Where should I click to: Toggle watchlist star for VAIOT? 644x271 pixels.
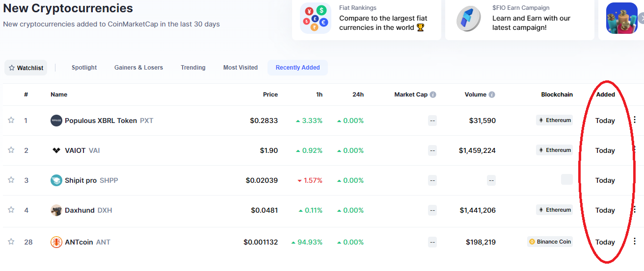point(11,150)
